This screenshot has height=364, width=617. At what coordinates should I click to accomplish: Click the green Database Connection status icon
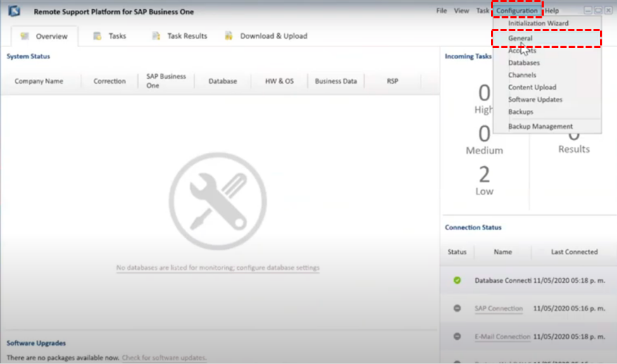[457, 280]
